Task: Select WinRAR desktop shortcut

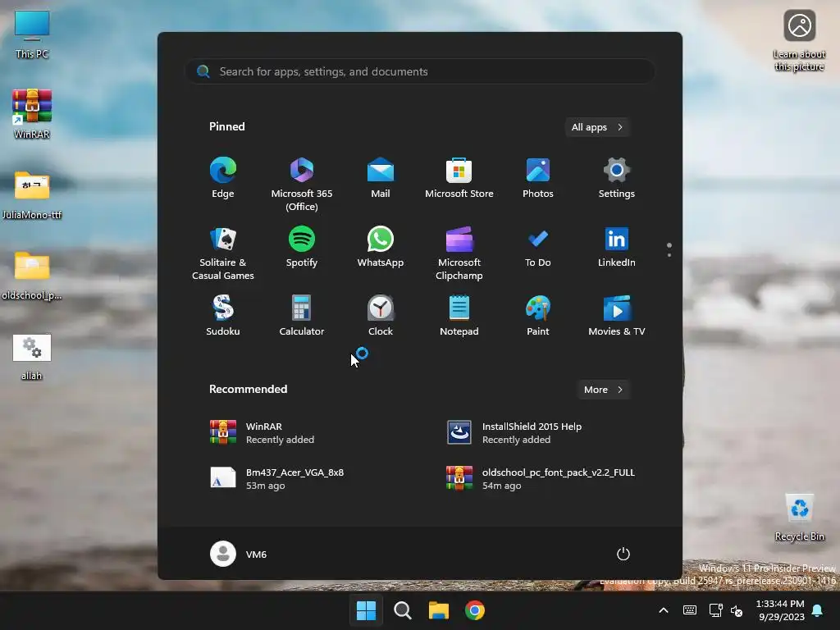Action: click(32, 114)
